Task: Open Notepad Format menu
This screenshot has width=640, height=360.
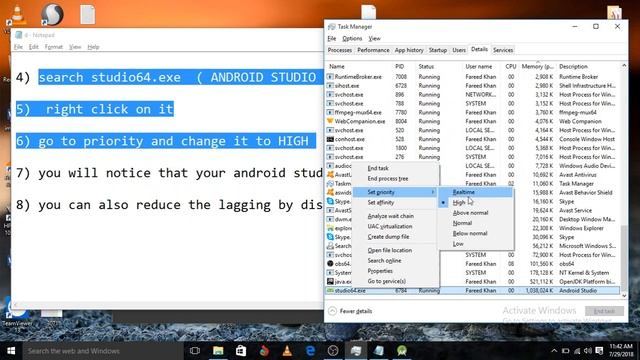Action: pyautogui.click(x=53, y=47)
